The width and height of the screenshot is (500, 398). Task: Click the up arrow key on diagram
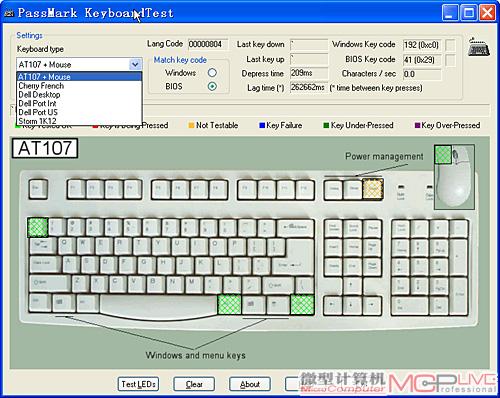tap(351, 285)
